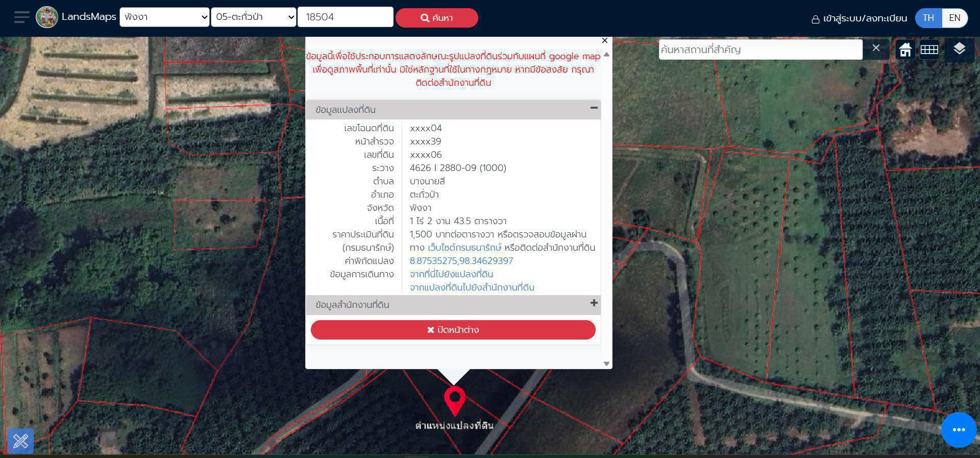Viewport: 980px width, 458px height.
Task: Open the parcel coordinates link
Action: [x=461, y=261]
